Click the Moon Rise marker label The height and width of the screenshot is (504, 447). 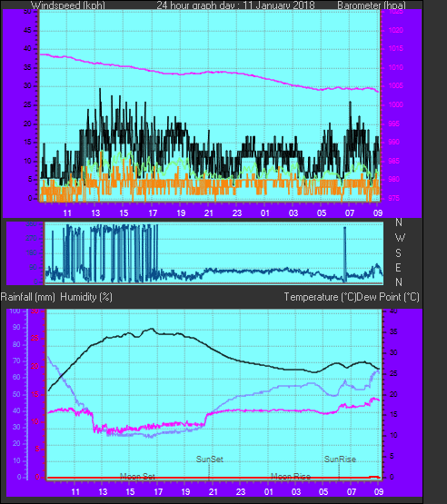(x=291, y=477)
